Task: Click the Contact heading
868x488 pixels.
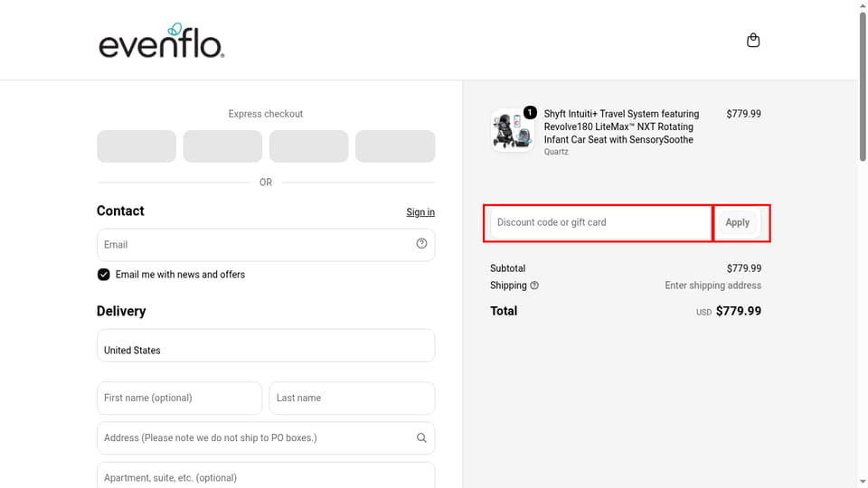Action: pos(120,211)
